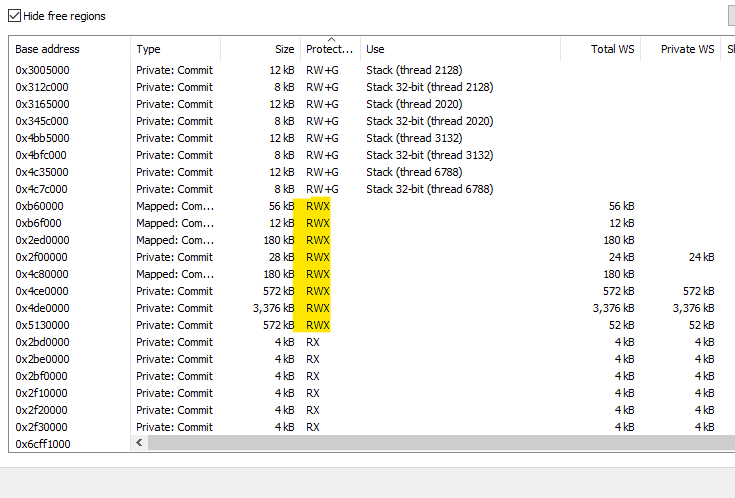The image size is (735, 498).
Task: Click Use cell 'Stack 32-bit (thread 6788)'
Action: coord(429,189)
